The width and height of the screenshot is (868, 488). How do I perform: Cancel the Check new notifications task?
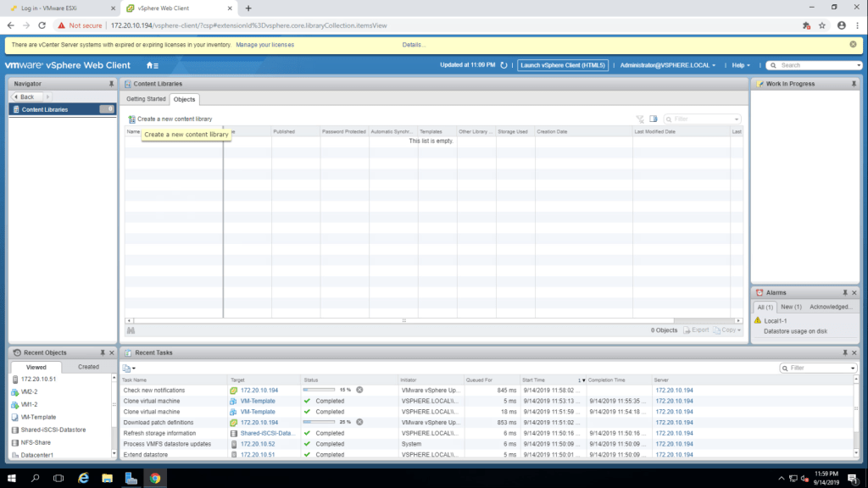[x=359, y=390]
